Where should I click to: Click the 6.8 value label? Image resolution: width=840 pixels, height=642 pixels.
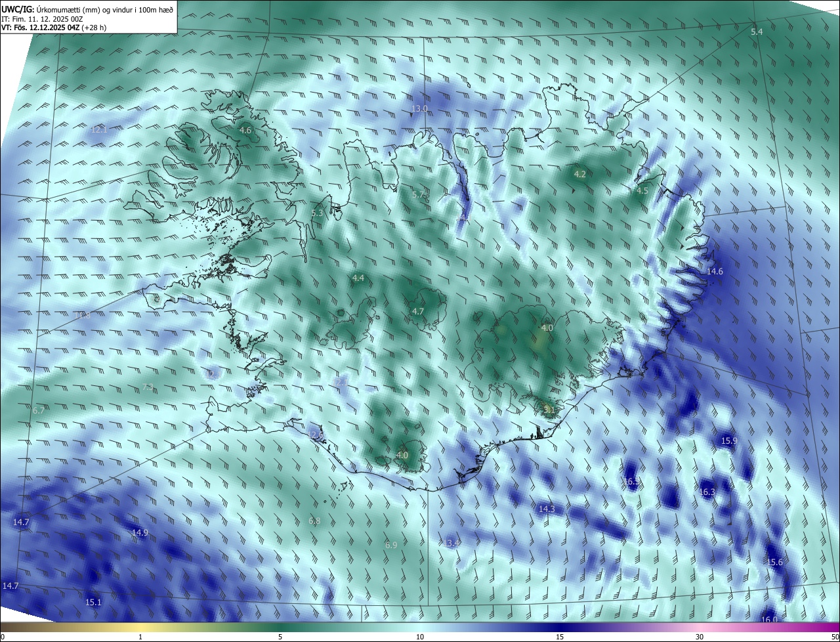point(314,521)
